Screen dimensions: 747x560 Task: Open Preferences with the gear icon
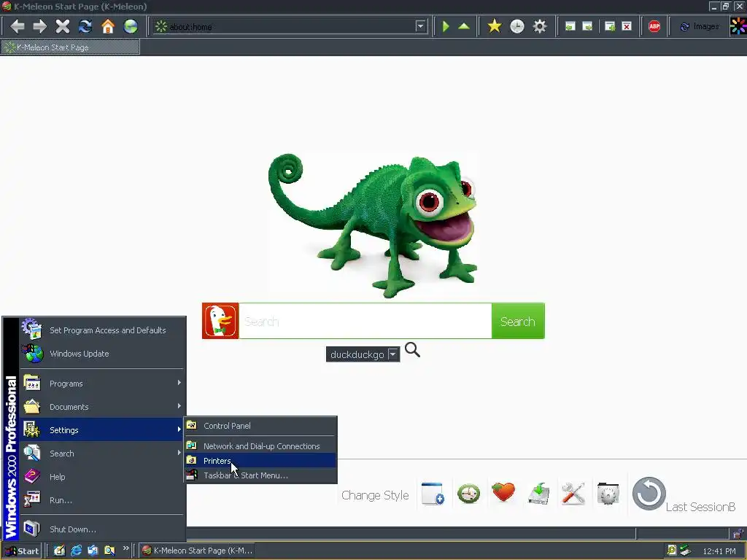click(x=539, y=26)
